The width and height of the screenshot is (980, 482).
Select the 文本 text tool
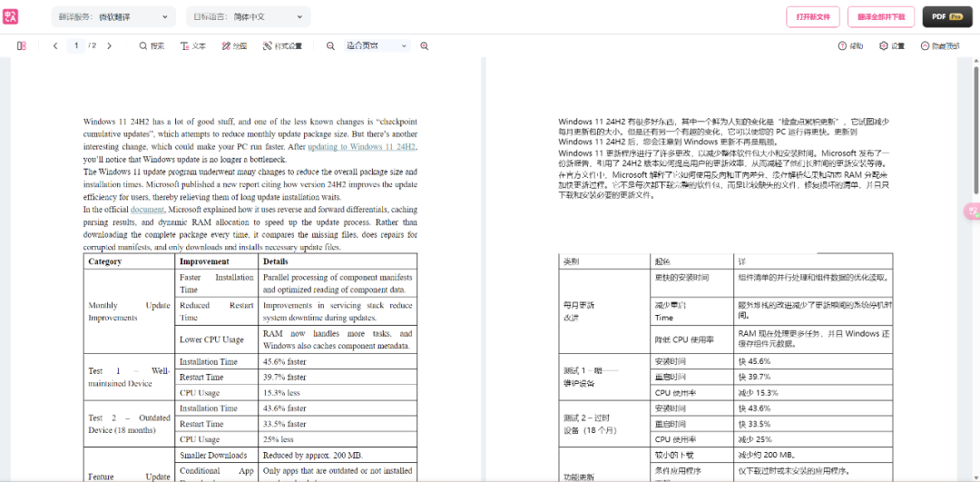point(193,45)
